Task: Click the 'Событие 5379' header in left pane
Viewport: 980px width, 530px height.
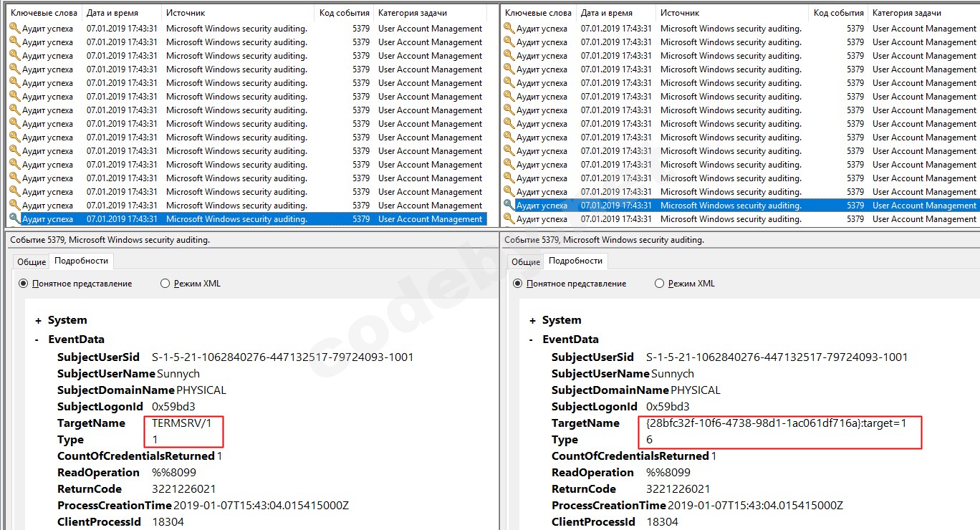Action: pos(110,240)
